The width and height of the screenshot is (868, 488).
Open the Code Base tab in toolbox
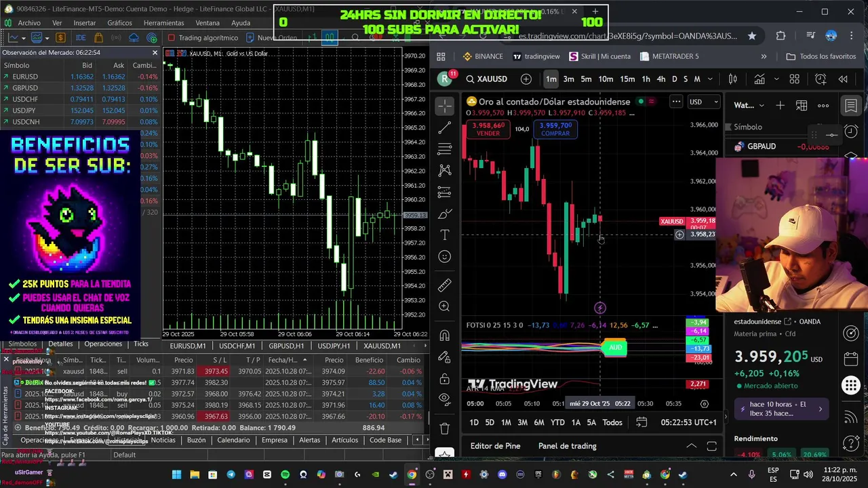pos(385,440)
